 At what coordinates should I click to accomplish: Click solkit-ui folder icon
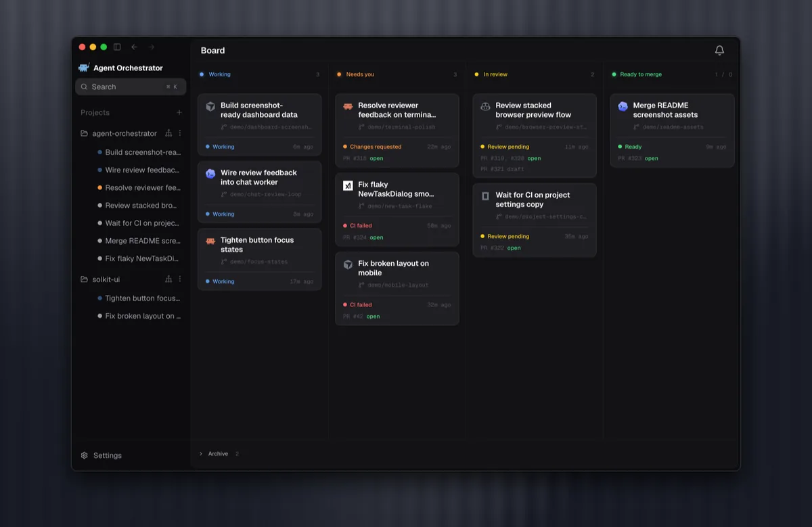[85, 279]
